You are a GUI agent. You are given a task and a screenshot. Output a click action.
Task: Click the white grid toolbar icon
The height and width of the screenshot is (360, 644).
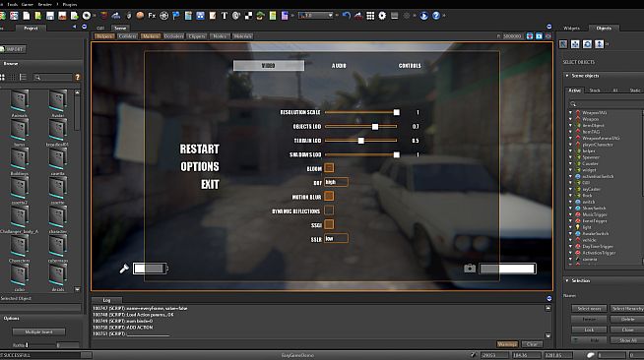point(370,16)
